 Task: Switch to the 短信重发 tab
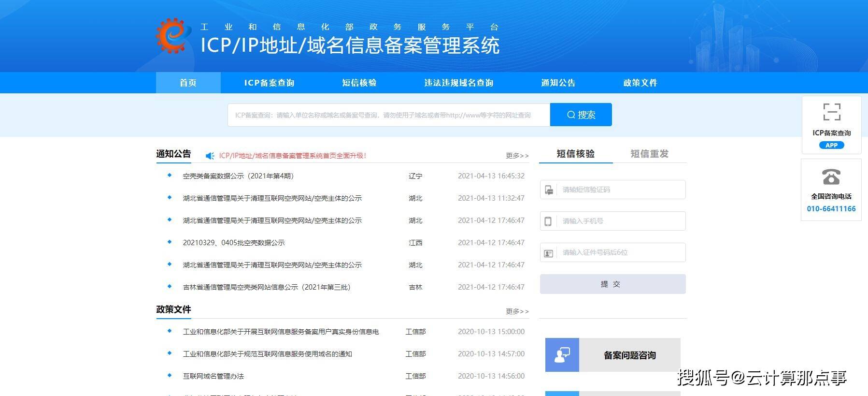(x=649, y=154)
